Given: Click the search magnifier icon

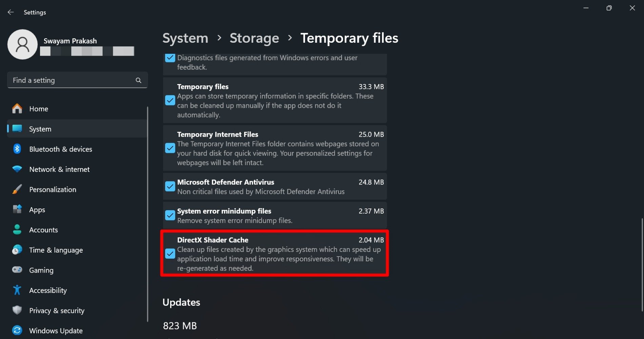Looking at the screenshot, I should [x=138, y=80].
